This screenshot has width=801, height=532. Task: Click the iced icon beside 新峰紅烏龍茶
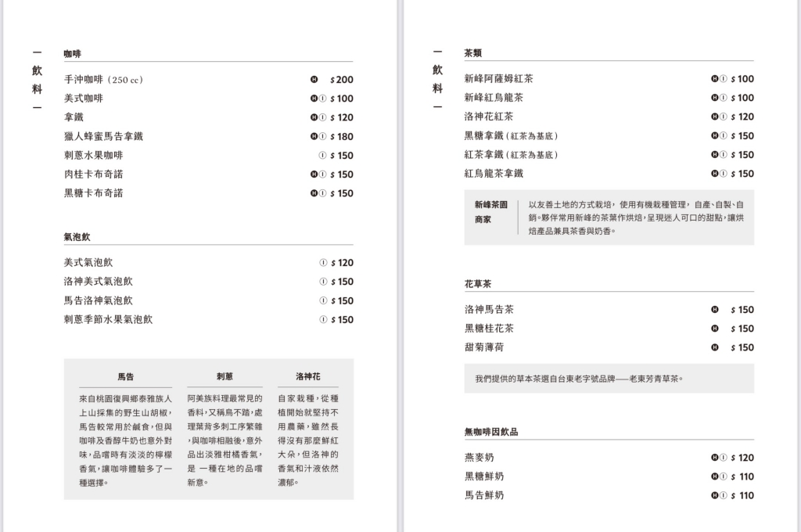pos(723,98)
